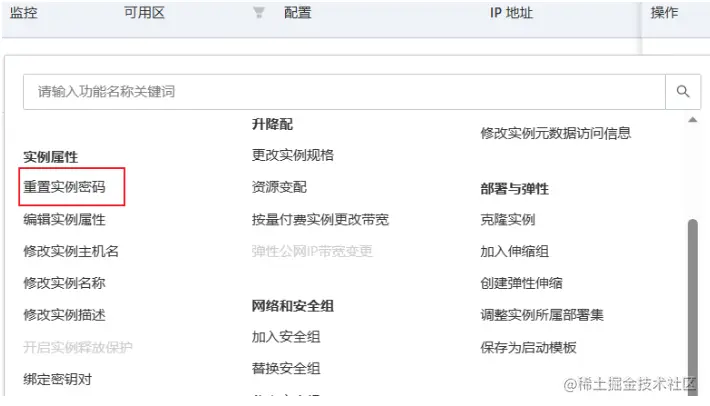Click the search magnifier icon

coord(683,91)
